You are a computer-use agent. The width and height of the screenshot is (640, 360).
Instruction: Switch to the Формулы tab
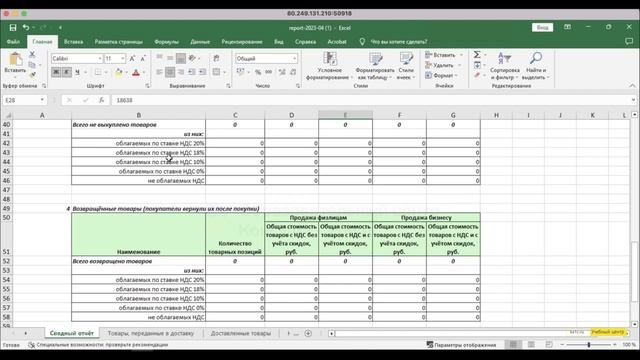tap(166, 42)
